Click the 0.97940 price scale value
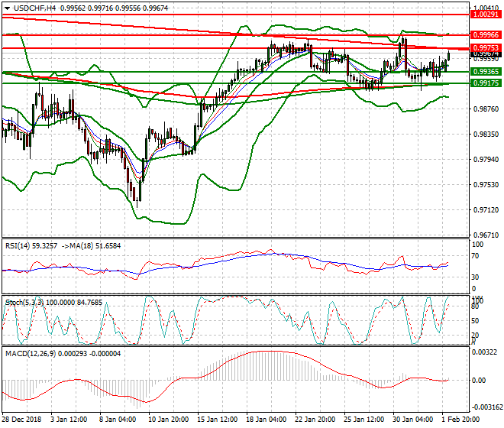This screenshot has height=428, width=504. [x=486, y=160]
